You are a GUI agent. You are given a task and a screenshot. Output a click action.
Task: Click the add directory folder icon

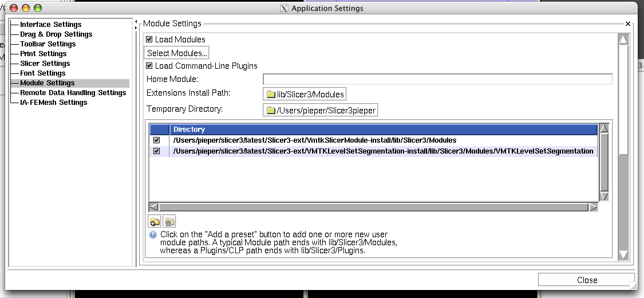click(155, 222)
